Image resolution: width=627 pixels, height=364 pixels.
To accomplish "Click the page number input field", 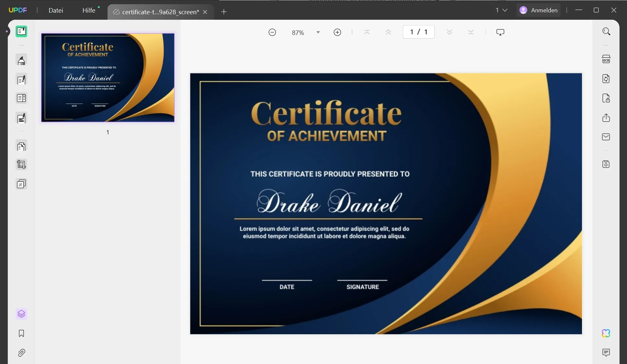I will pyautogui.click(x=418, y=32).
